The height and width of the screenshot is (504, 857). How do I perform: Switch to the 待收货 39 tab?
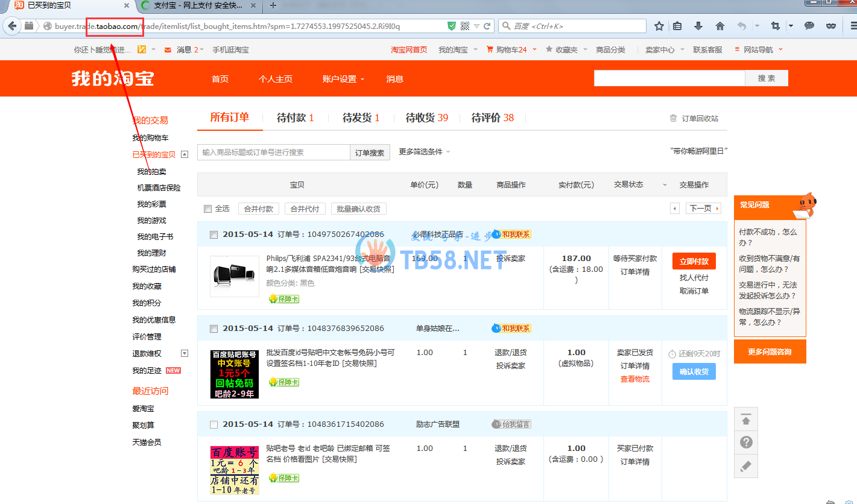427,118
